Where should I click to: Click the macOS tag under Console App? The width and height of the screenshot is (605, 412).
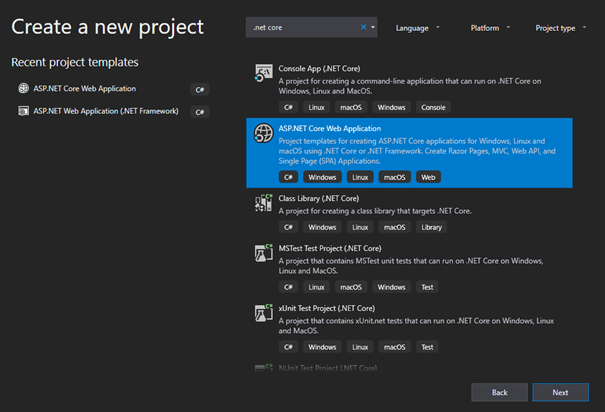[351, 107]
